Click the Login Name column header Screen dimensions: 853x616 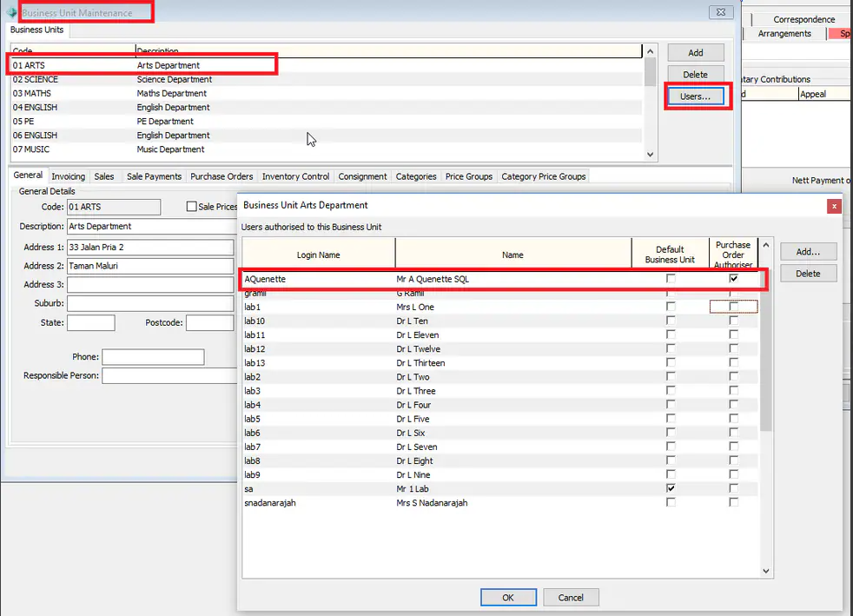(318, 255)
